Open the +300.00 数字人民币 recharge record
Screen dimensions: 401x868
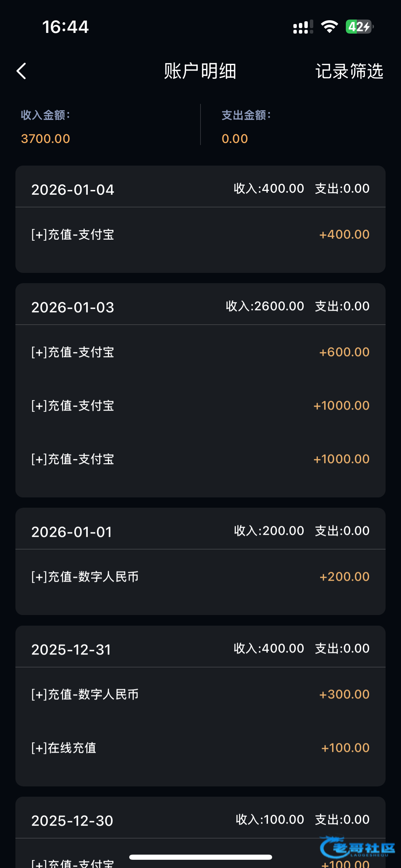pyautogui.click(x=200, y=695)
